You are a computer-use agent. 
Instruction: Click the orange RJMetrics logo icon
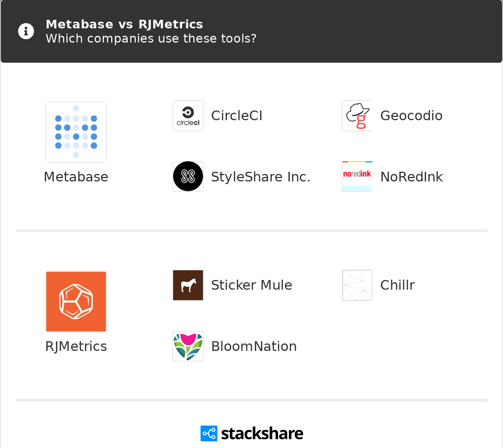(76, 301)
